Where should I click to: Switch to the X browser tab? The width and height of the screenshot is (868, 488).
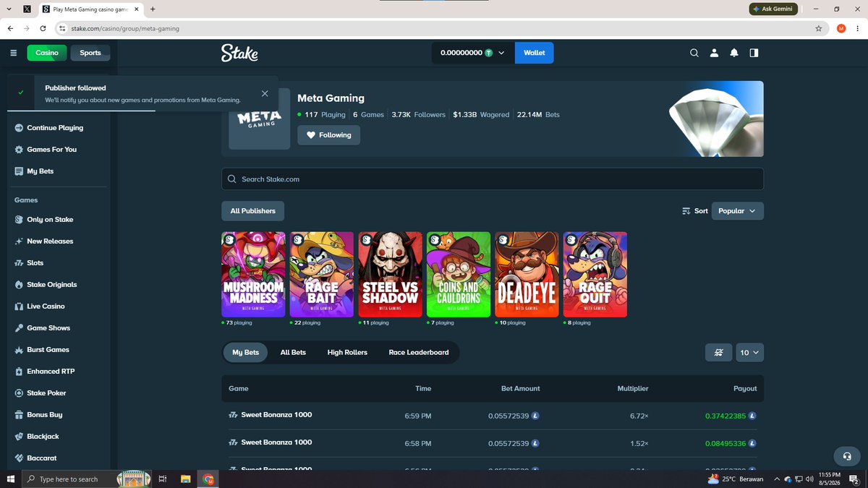pyautogui.click(x=27, y=9)
